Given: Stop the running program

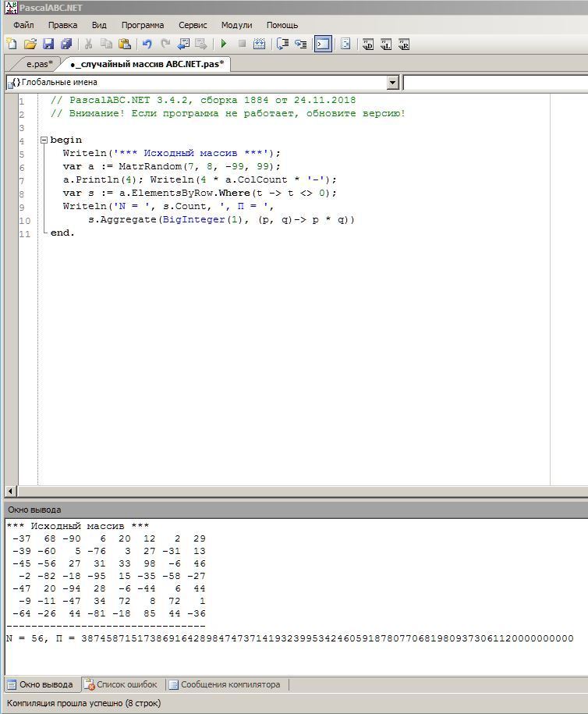Looking at the screenshot, I should [242, 44].
